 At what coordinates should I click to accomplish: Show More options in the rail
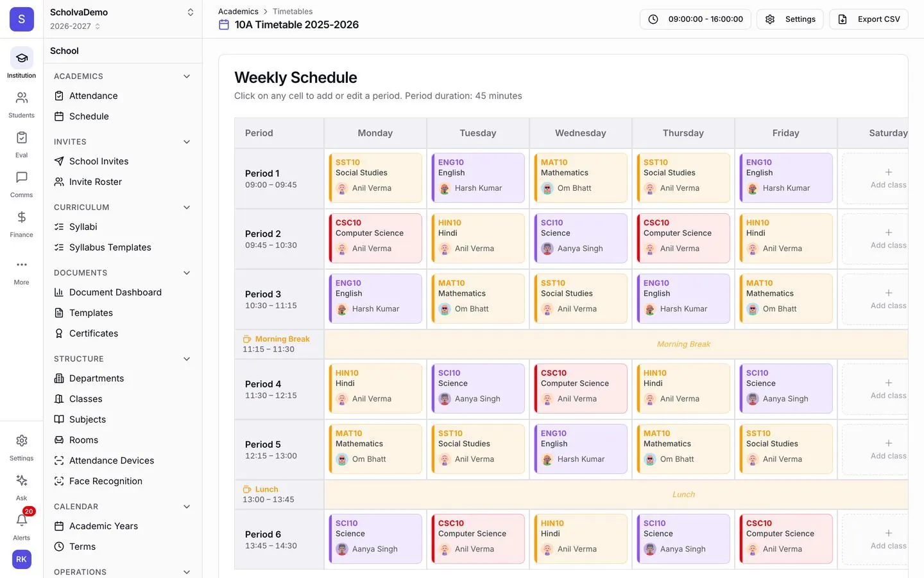tap(21, 265)
